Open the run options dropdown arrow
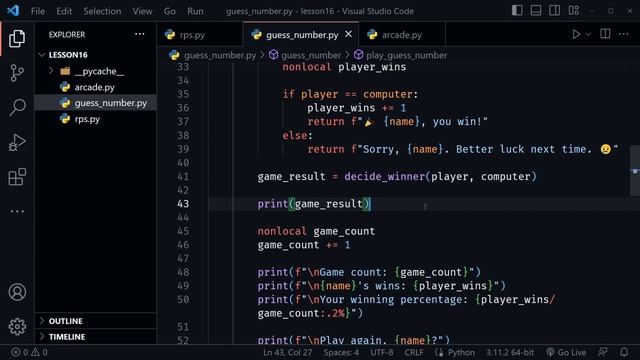Viewport: 640px width, 360px height. click(588, 34)
